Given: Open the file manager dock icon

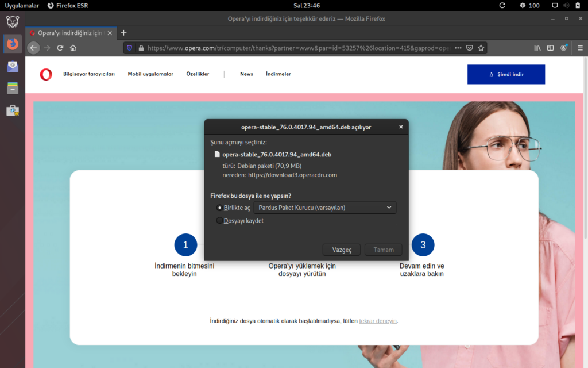Looking at the screenshot, I should click(13, 88).
